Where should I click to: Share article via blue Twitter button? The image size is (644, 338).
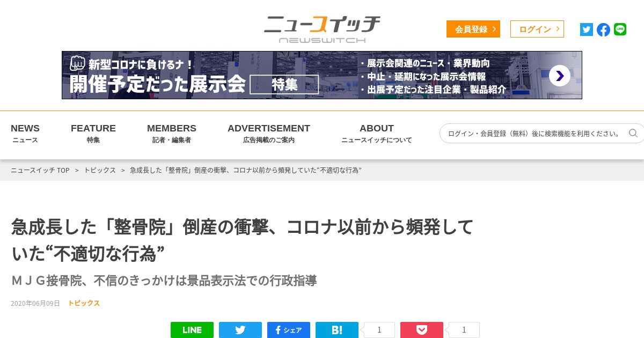tap(240, 330)
